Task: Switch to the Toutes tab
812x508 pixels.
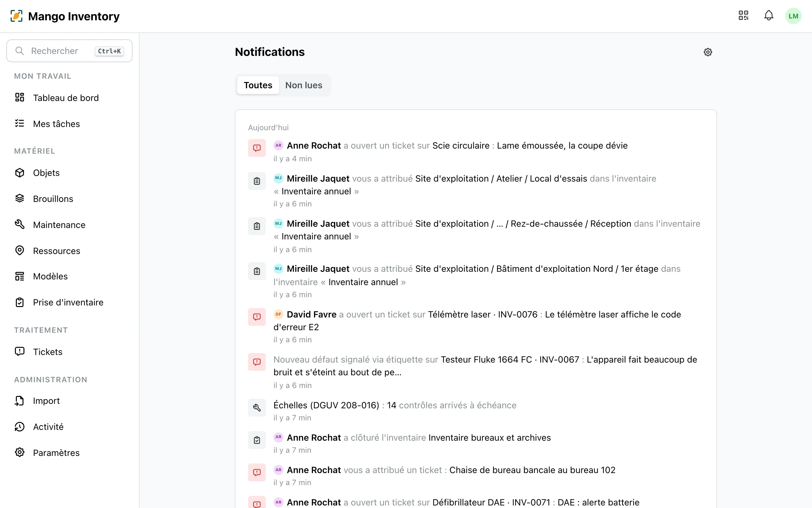Action: point(258,85)
